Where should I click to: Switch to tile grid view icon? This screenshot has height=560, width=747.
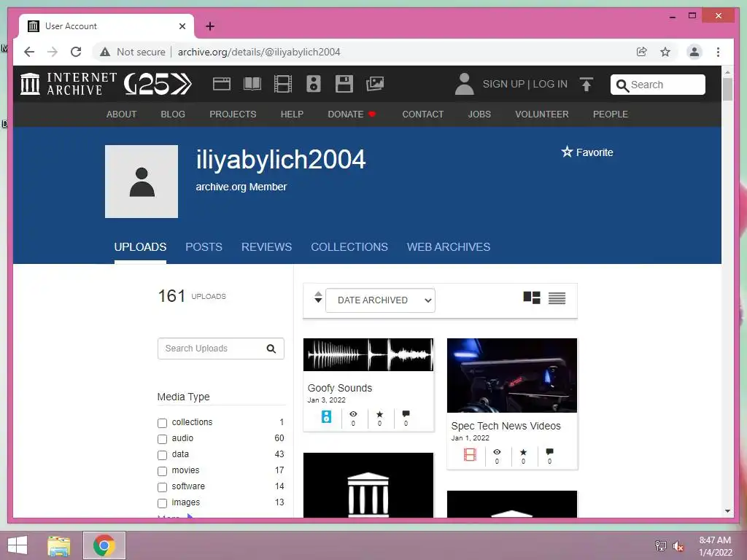(532, 298)
